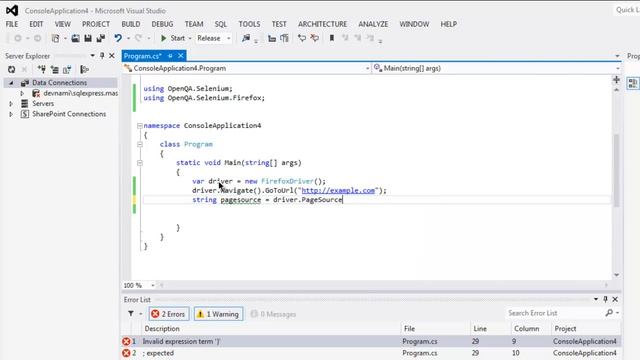Open the ANALYZE menu
The width and height of the screenshot is (640, 360).
(x=373, y=24)
